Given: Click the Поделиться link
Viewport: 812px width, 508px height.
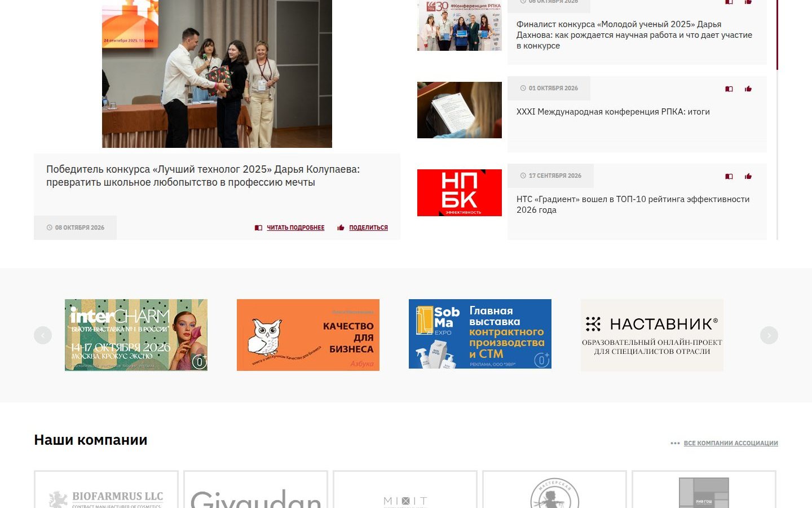Looking at the screenshot, I should [368, 227].
